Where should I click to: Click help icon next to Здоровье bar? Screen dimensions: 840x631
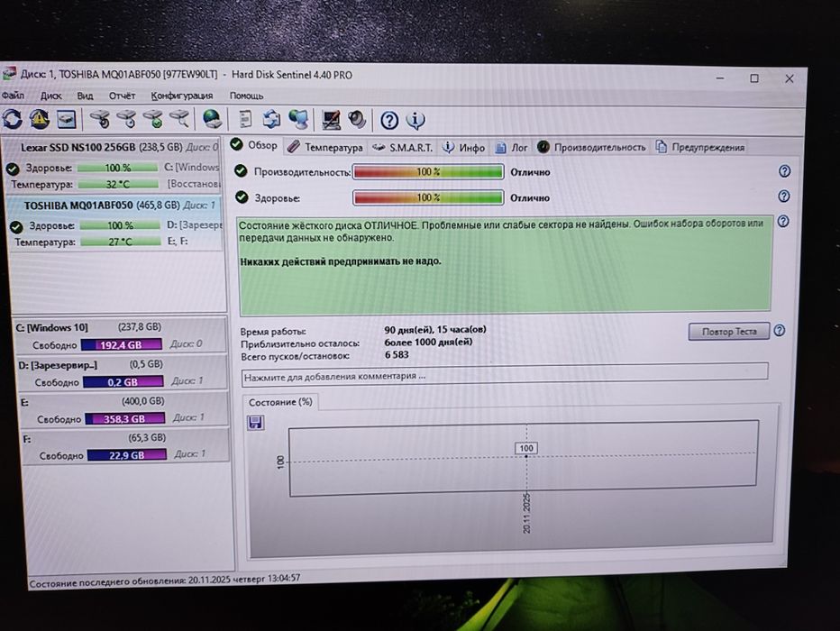[x=784, y=197]
